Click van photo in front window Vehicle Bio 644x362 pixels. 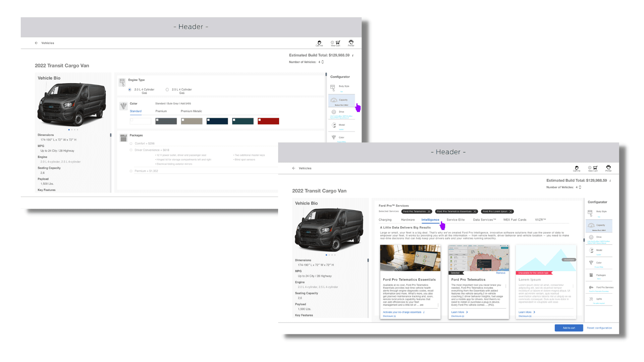click(329, 230)
